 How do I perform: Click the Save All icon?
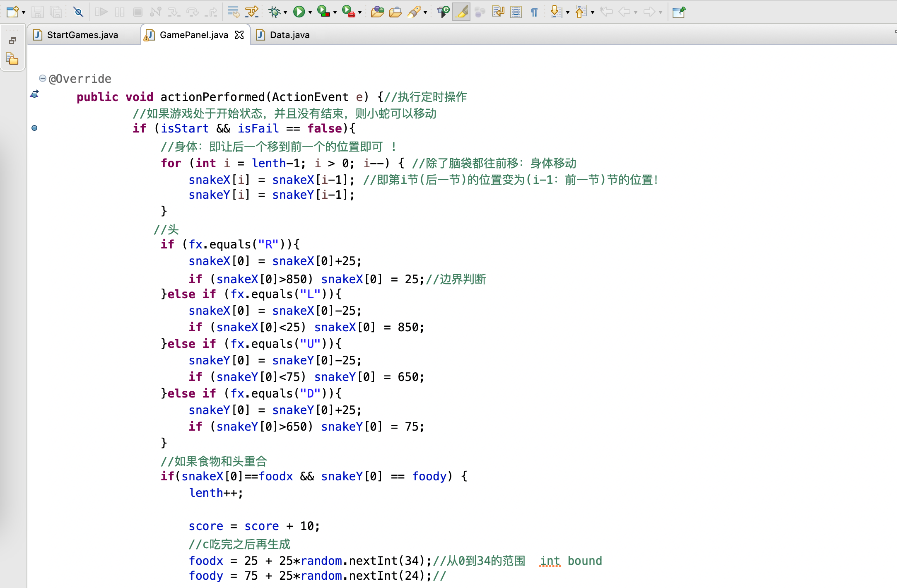56,12
